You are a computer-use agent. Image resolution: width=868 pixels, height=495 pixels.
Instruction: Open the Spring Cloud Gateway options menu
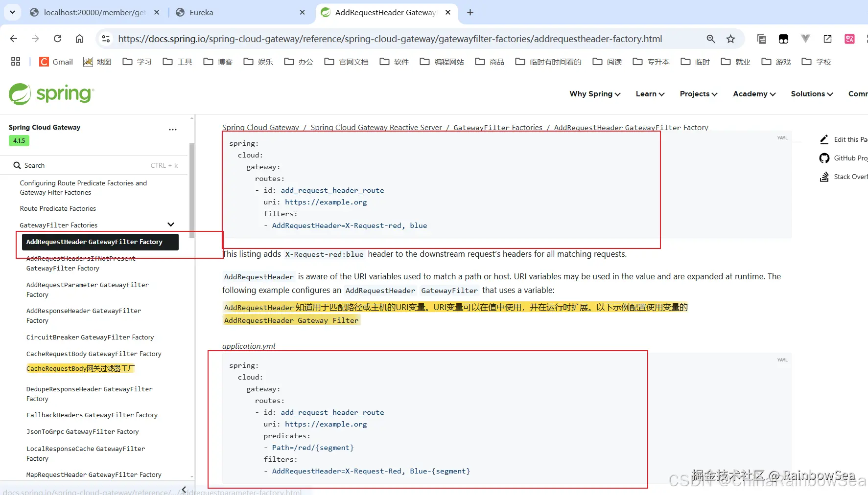tap(173, 130)
